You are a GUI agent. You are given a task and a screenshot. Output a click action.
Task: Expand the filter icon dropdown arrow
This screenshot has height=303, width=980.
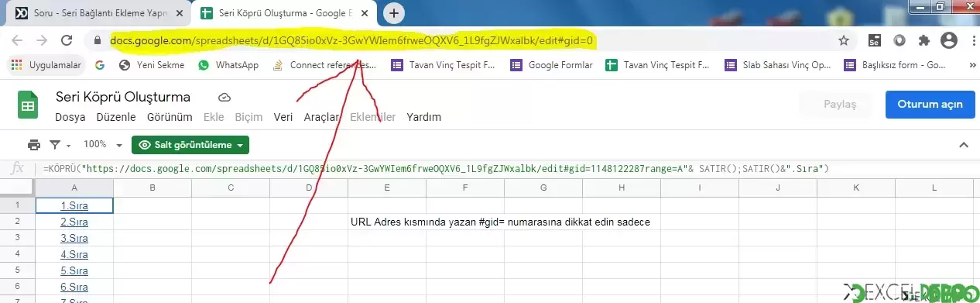point(68,146)
